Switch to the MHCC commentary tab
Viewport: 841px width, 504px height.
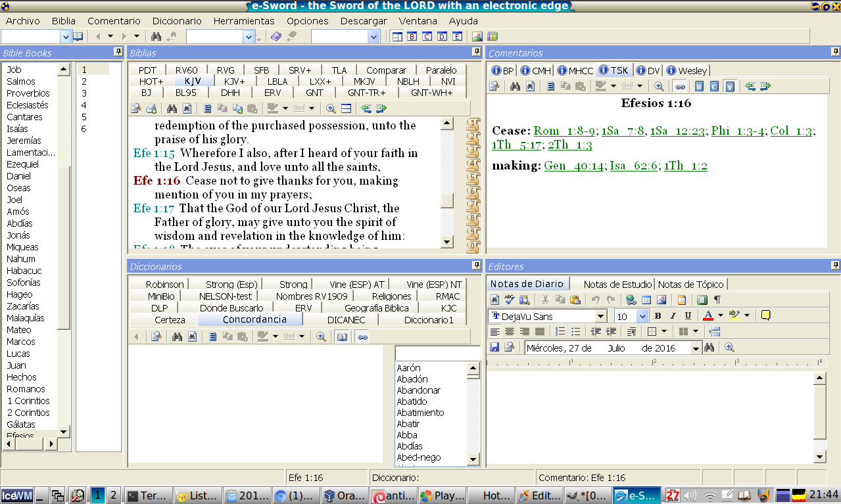click(x=575, y=70)
